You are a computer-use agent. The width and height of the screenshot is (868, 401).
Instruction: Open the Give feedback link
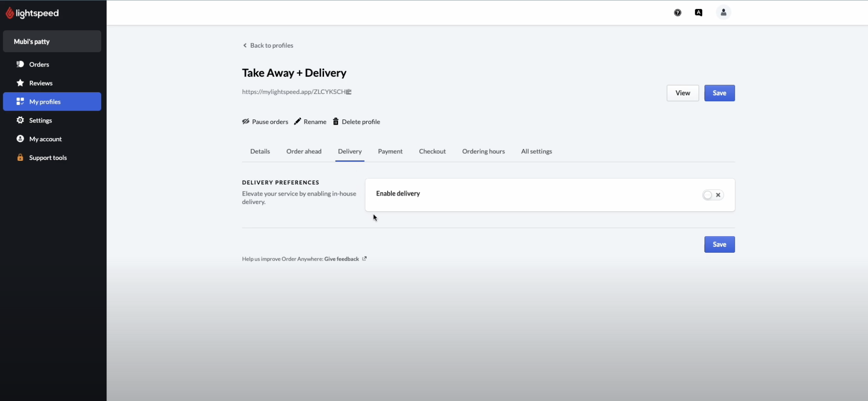(x=341, y=258)
